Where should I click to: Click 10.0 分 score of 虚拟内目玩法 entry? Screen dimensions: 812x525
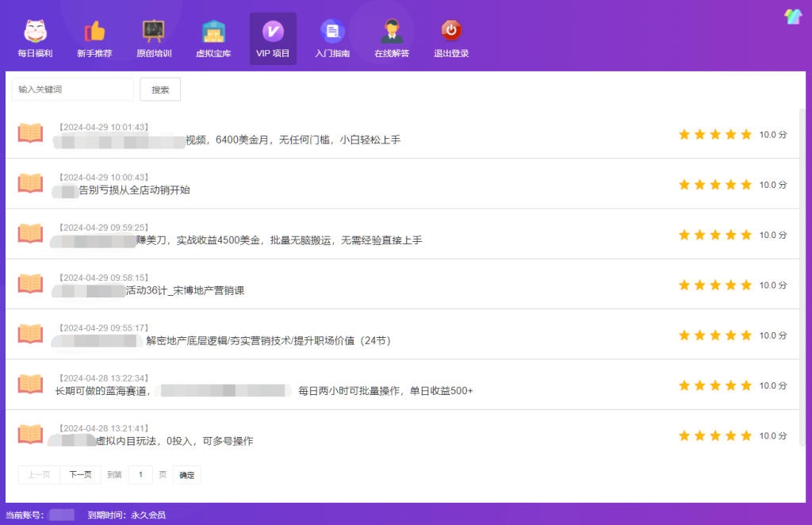click(773, 436)
